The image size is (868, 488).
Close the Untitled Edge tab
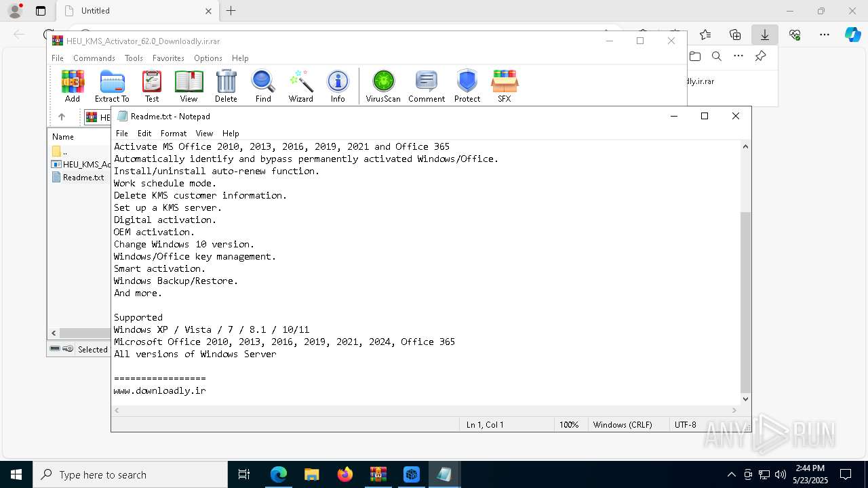[x=208, y=11]
